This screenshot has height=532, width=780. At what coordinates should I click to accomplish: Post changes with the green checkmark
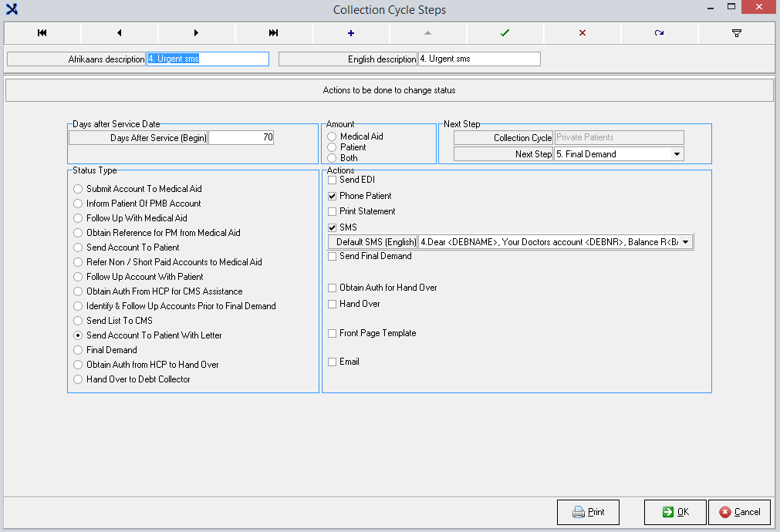click(505, 33)
